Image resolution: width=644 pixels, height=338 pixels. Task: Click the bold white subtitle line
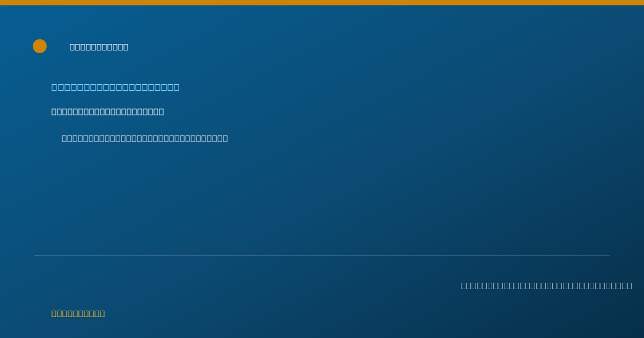[x=108, y=112]
